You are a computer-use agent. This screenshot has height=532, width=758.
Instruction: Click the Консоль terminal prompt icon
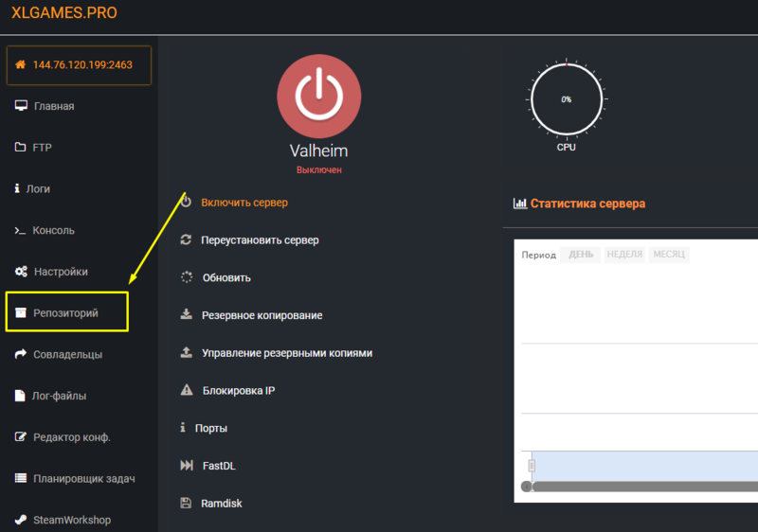21,230
